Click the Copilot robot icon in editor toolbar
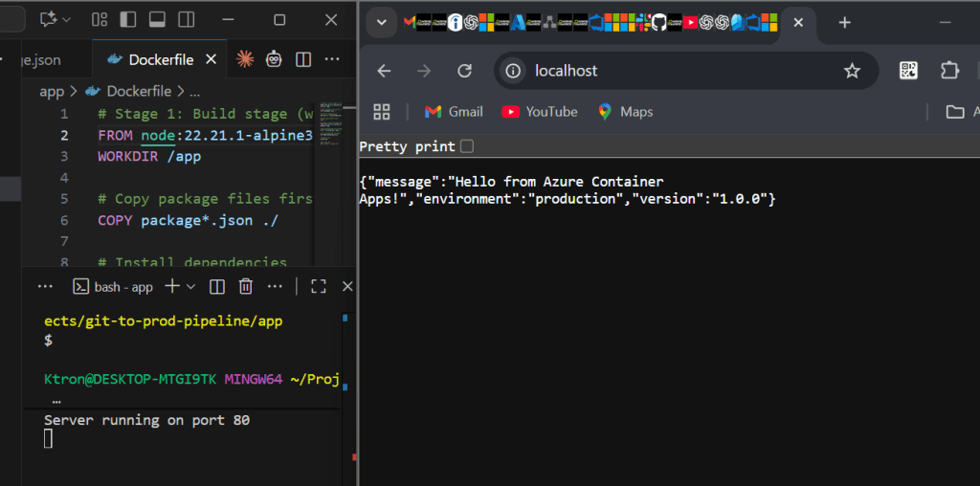980x486 pixels. click(x=274, y=59)
